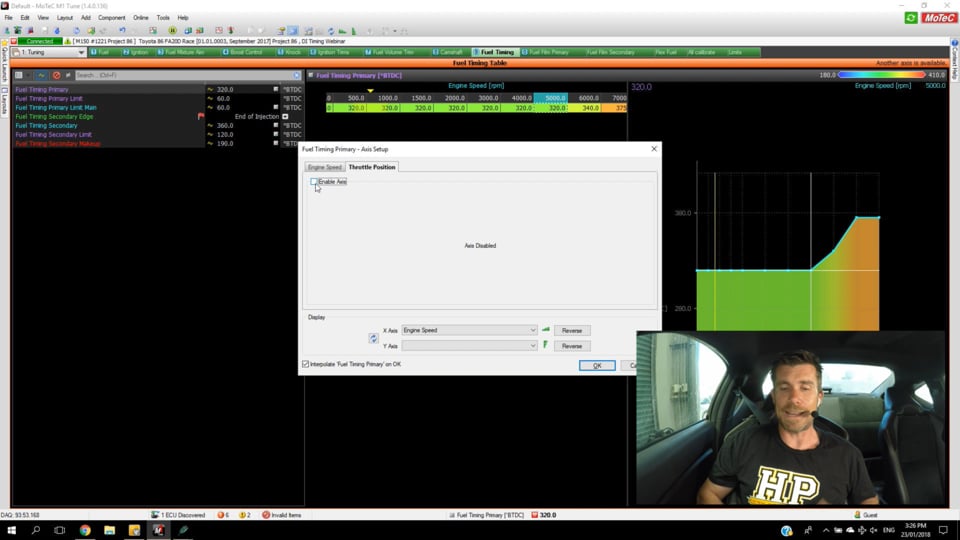This screenshot has width=960, height=540.
Task: Click Reverse button for the X Axis
Action: [x=572, y=331]
